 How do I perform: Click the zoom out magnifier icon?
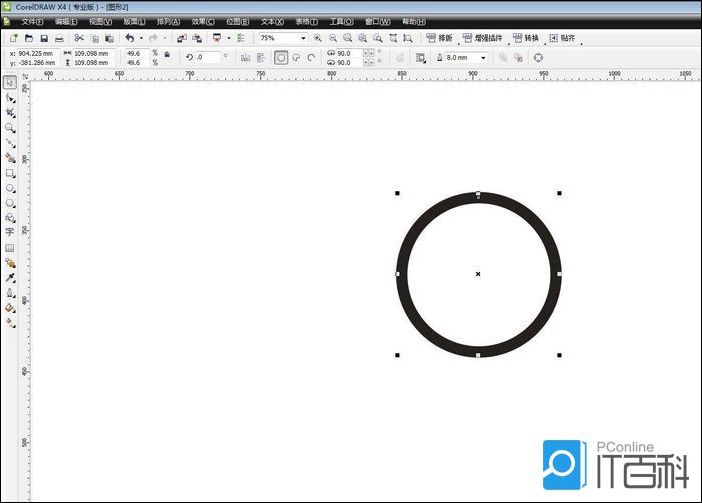333,38
